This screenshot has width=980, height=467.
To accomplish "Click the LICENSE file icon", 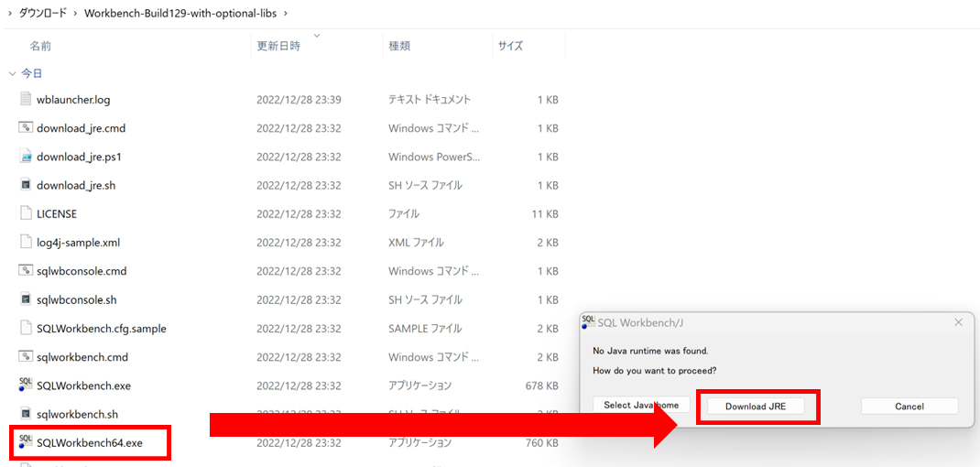I will point(26,213).
